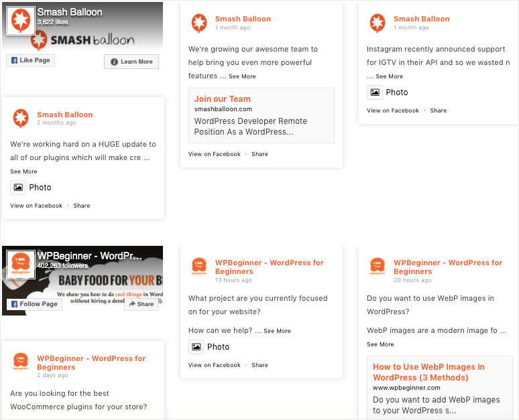Click photo icon in the 'What project' post
The height and width of the screenshot is (420, 519).
coord(196,347)
